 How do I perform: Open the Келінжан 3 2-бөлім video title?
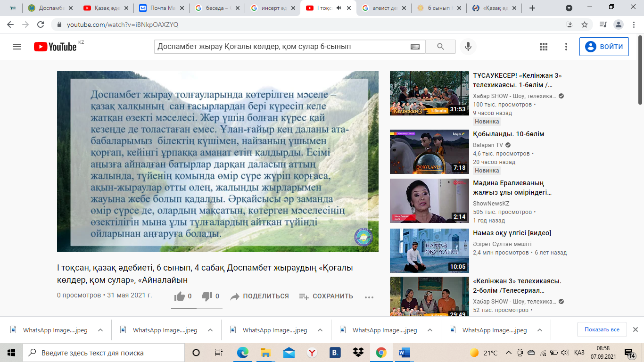click(x=517, y=286)
